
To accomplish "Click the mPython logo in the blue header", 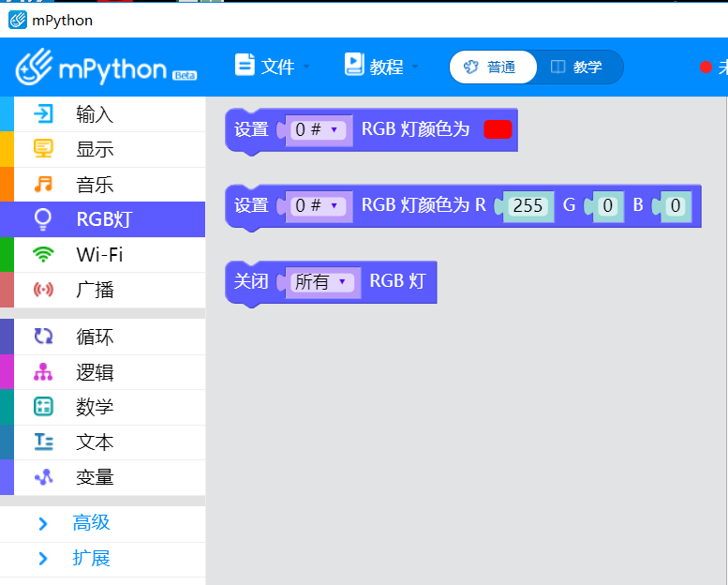I will [x=106, y=67].
